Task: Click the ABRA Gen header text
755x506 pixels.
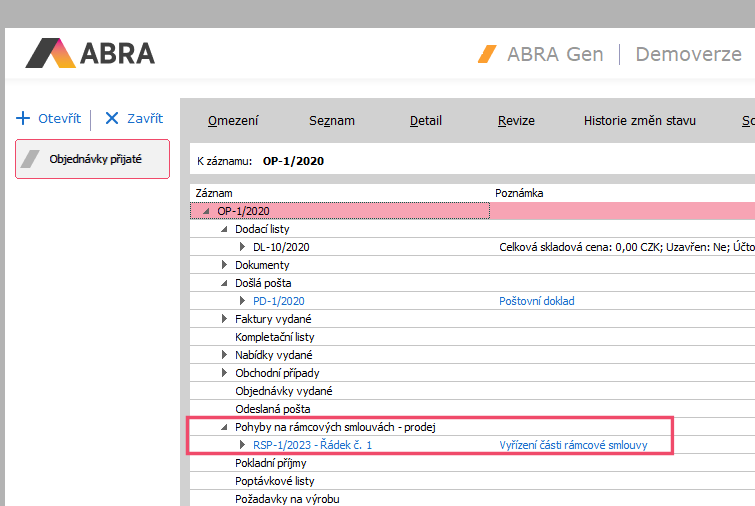Action: tap(555, 54)
